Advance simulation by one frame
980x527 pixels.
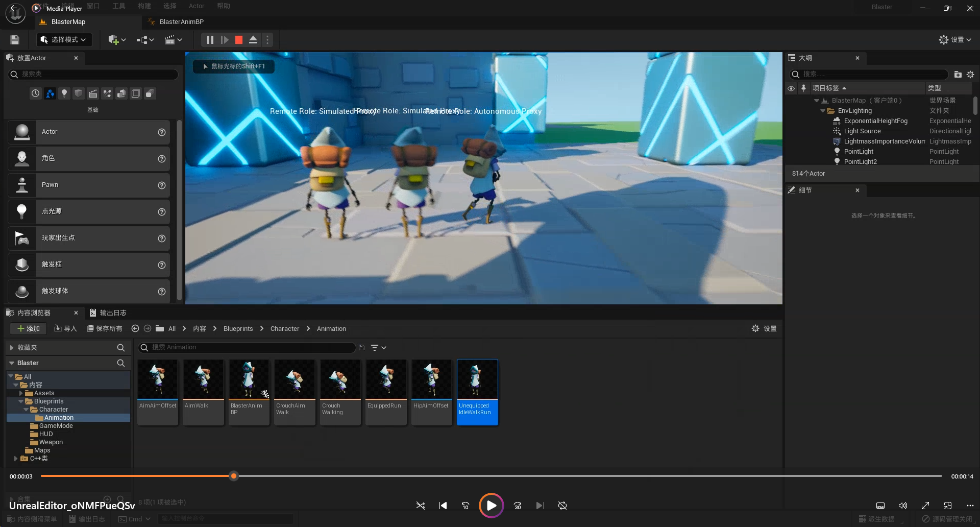[224, 40]
